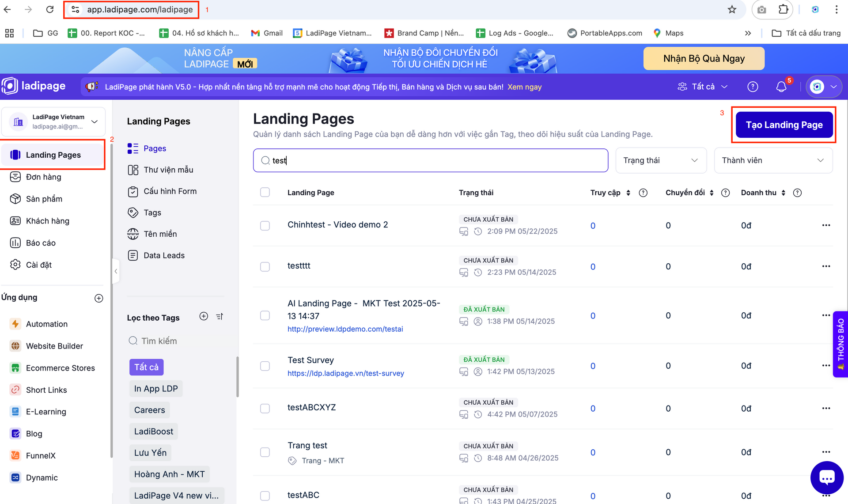Check the Chinhtest - Video demo 2 row
848x504 pixels.
(265, 226)
